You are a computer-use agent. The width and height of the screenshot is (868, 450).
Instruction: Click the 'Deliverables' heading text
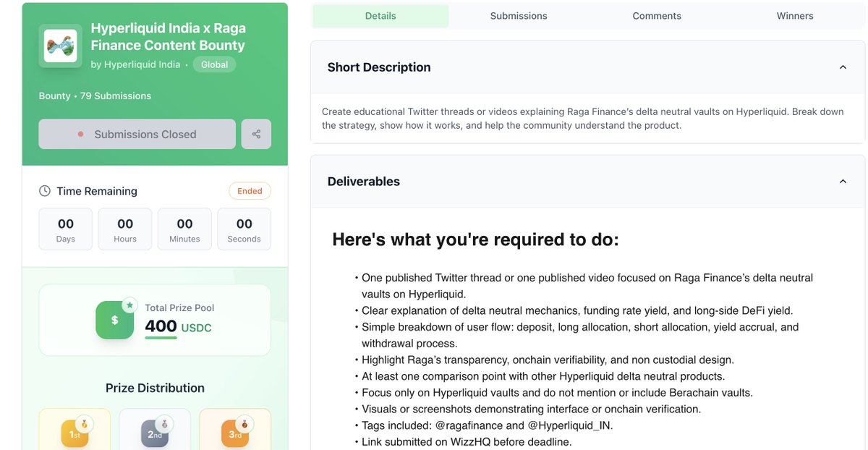[x=364, y=182]
